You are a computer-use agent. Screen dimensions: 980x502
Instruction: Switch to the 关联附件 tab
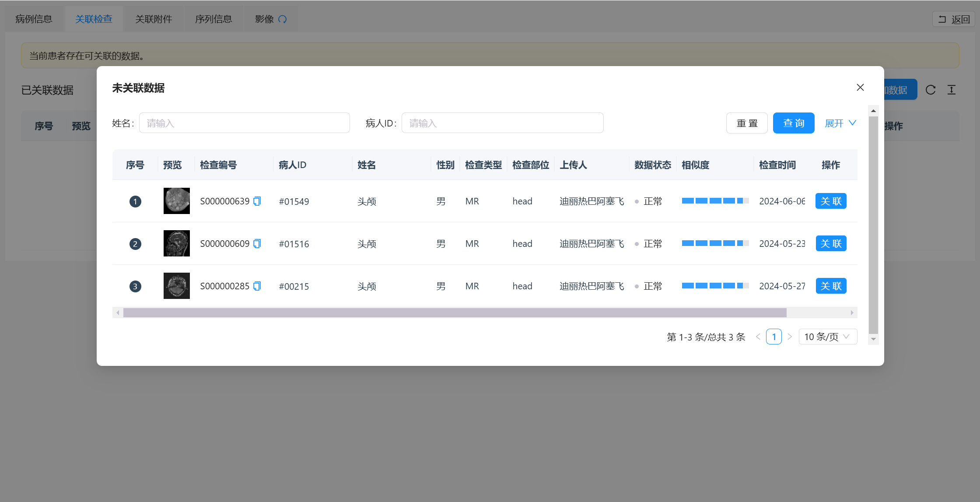click(154, 19)
